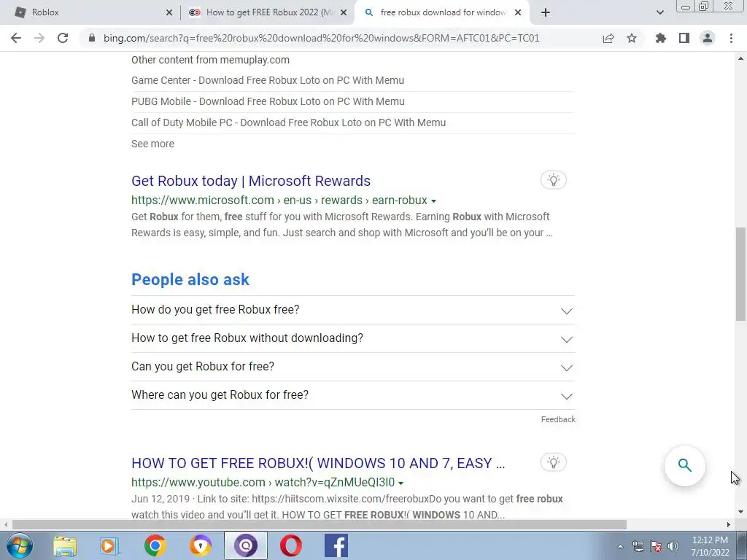747x560 pixels.
Task: Open dropdown arrow after youtube.com watch URL
Action: click(401, 483)
